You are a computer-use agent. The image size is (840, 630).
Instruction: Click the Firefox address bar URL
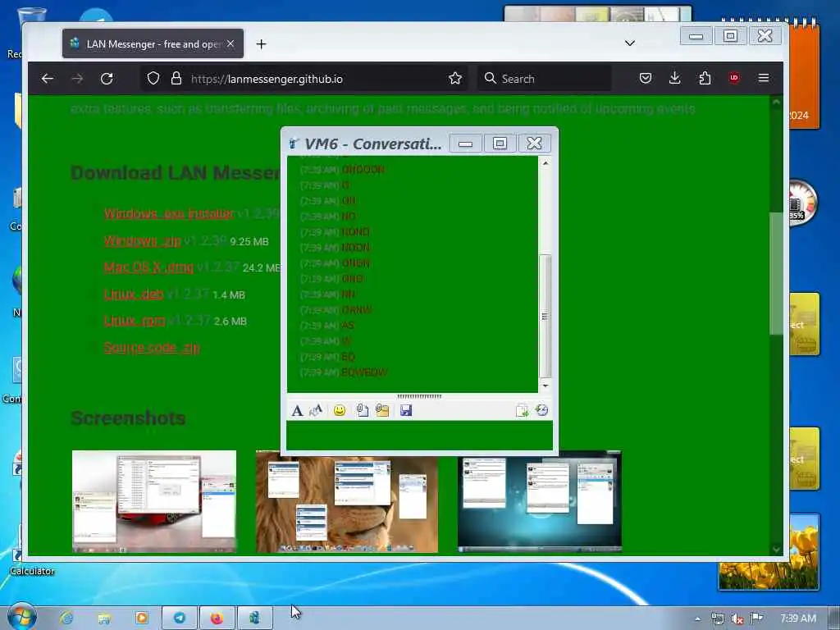267,79
